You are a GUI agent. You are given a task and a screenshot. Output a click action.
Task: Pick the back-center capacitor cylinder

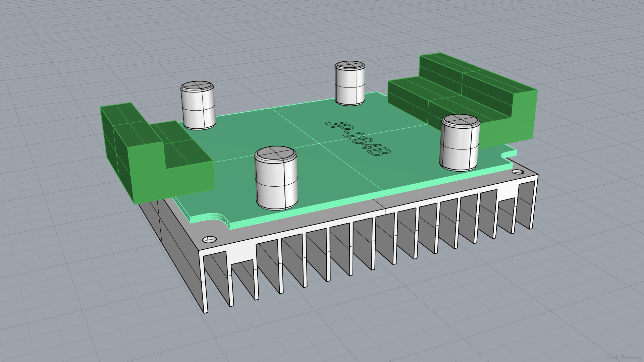click(350, 83)
